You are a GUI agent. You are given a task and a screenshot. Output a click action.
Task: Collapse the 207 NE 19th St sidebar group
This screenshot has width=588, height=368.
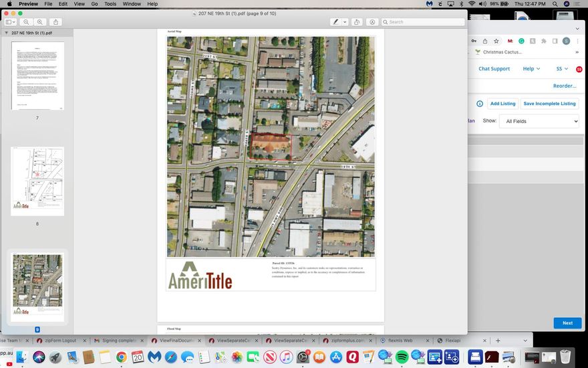click(x=7, y=33)
